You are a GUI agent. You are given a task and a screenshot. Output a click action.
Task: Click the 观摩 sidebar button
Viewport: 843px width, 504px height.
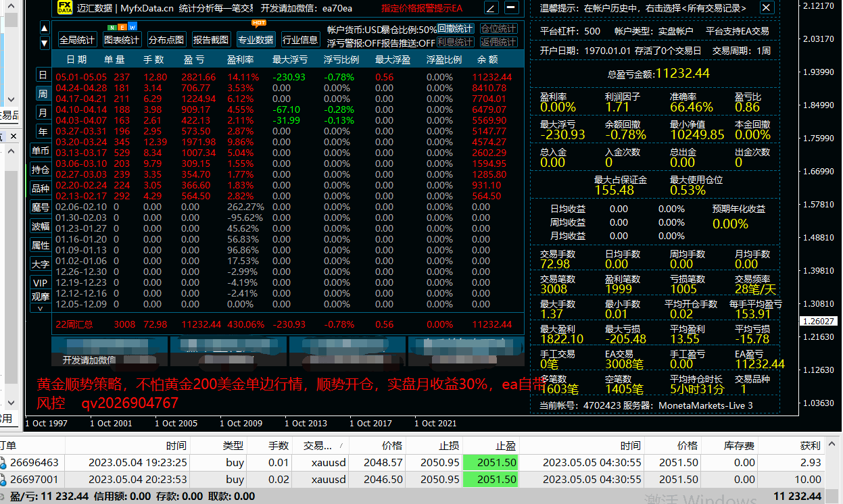pos(41,296)
